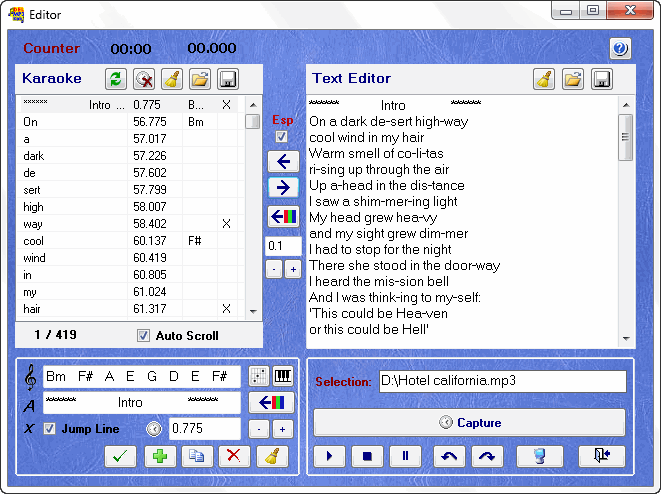The image size is (661, 494).
Task: Open guitar chord grid icon
Action: [x=258, y=376]
